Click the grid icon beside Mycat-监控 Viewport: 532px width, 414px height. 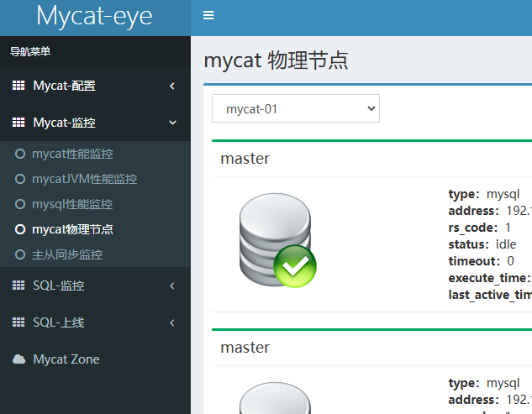tap(18, 123)
